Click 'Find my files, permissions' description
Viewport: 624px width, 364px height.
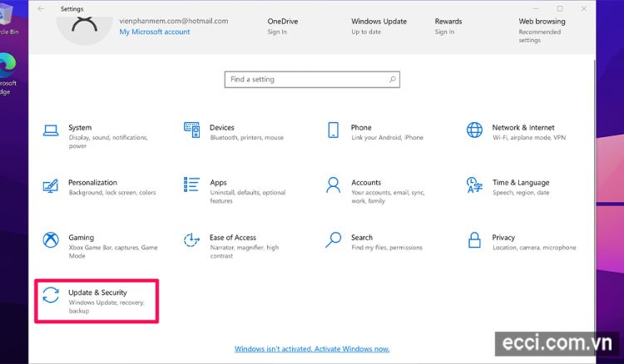coord(387,248)
